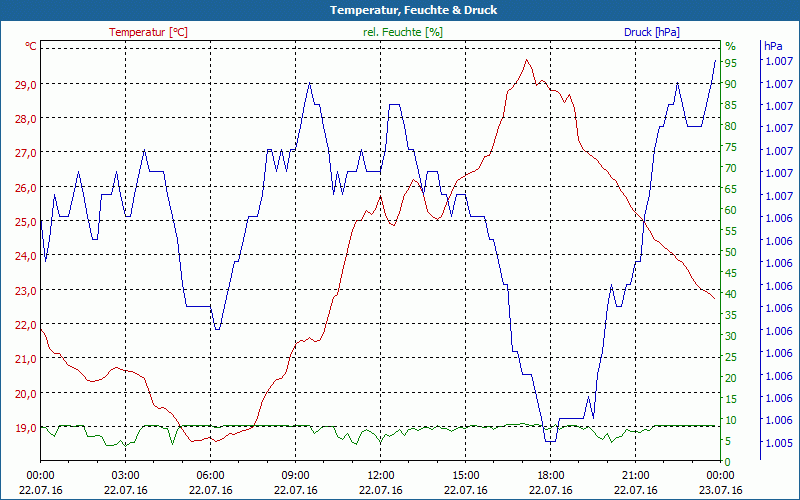
Task: Click the 70 value on humidity axis
Action: (731, 168)
